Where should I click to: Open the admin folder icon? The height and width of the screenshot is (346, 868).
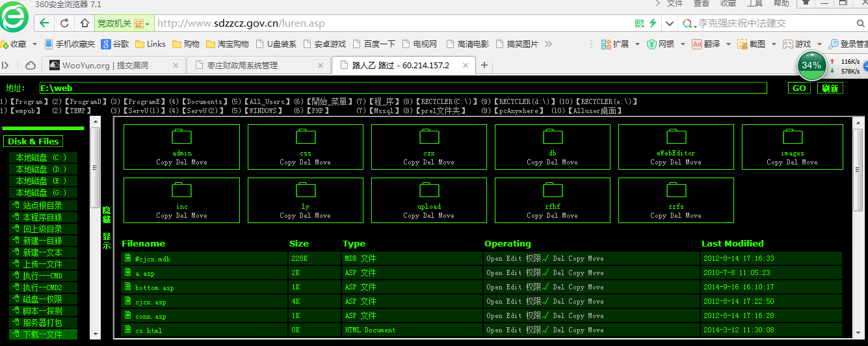182,137
